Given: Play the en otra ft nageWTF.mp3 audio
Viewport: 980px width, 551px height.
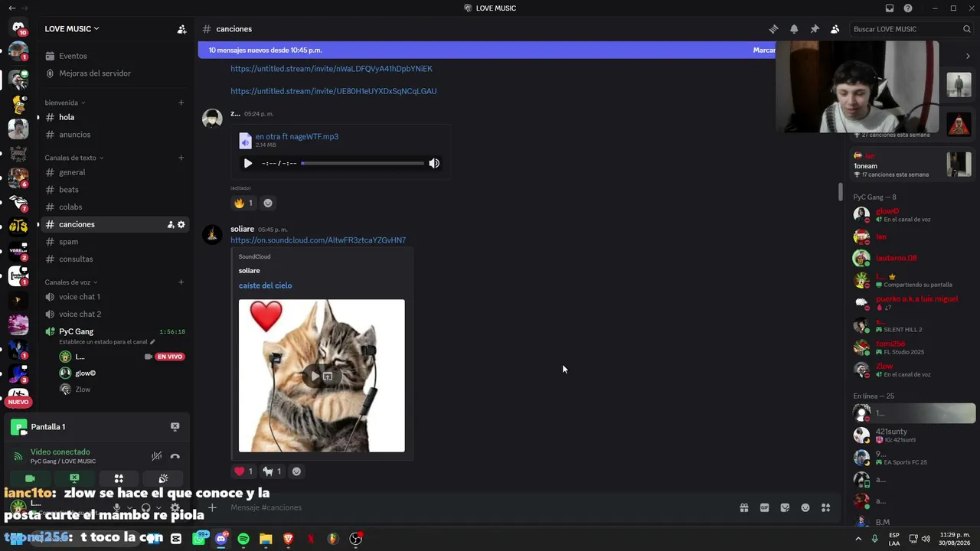Looking at the screenshot, I should pos(247,163).
